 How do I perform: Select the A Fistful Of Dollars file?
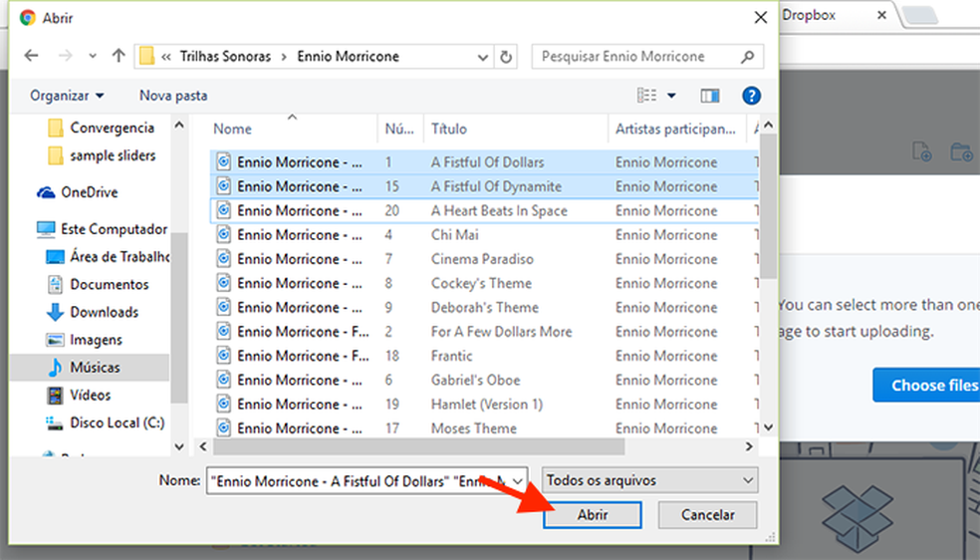(484, 161)
